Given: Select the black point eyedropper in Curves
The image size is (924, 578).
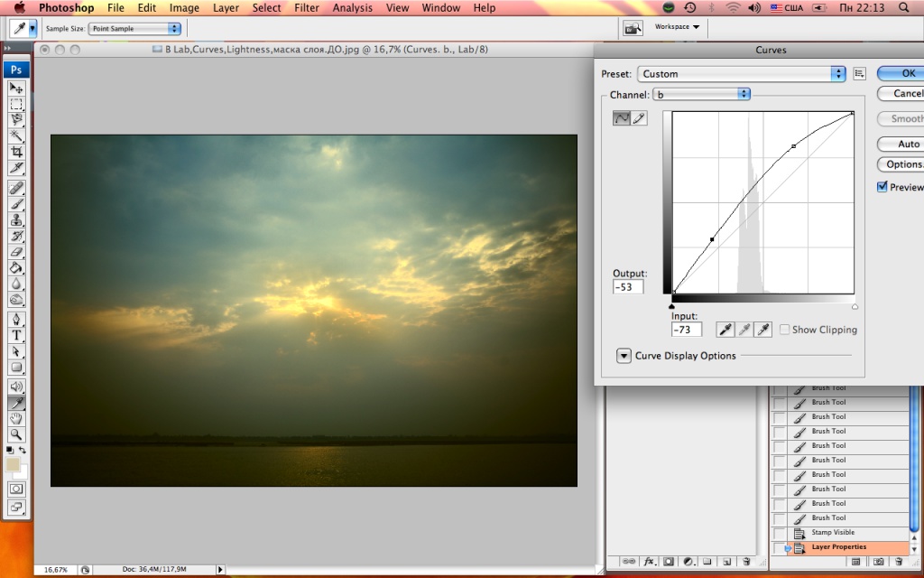Looking at the screenshot, I should pos(724,330).
